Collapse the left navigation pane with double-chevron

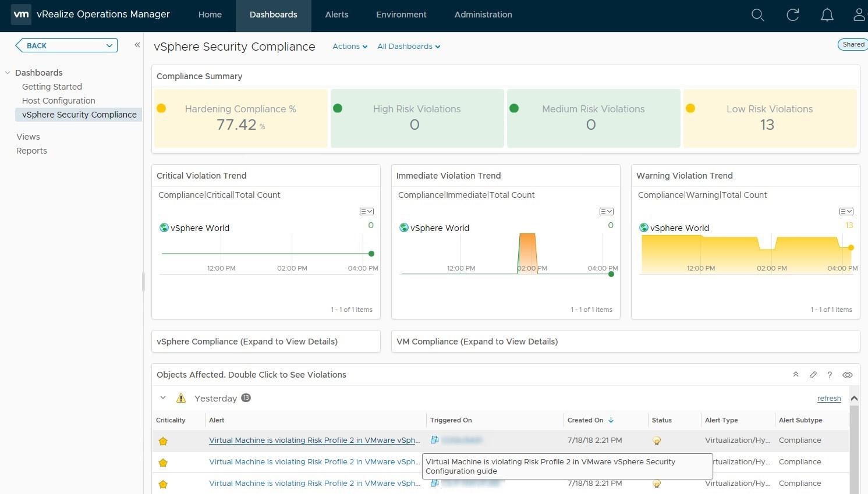click(x=137, y=45)
